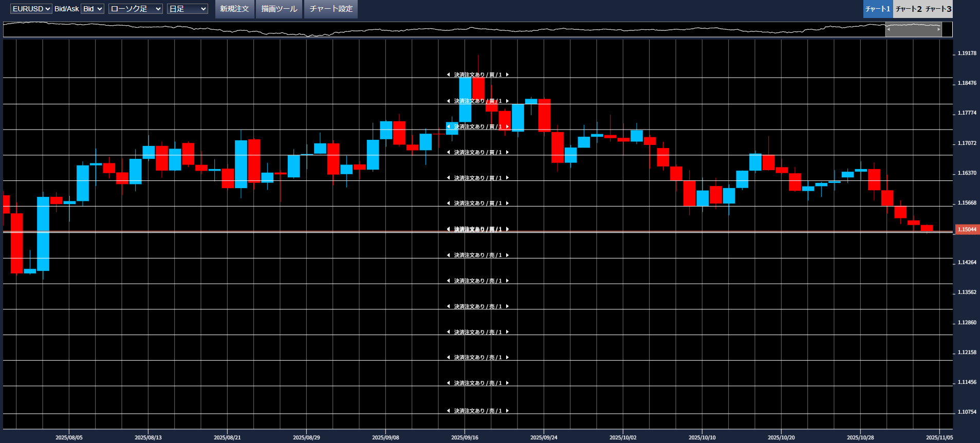The width and height of the screenshot is (980, 443).
Task: Switch to the チャート2 tab
Action: [x=909, y=9]
